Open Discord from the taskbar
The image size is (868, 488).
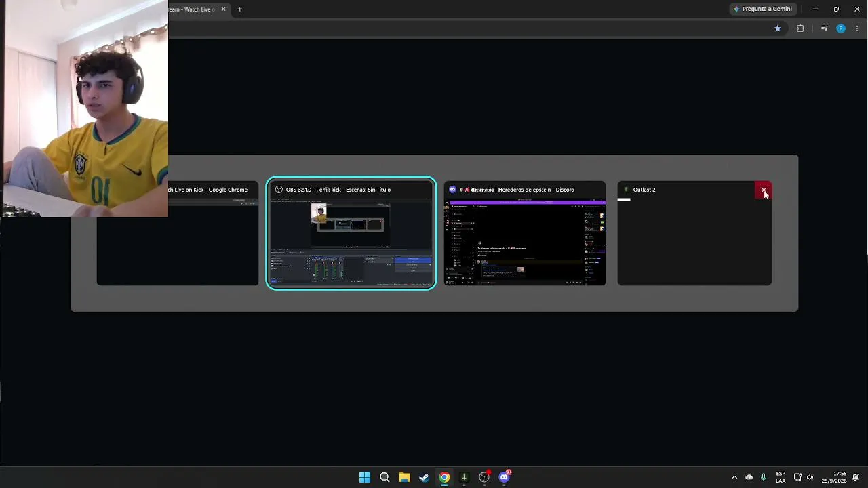point(505,477)
